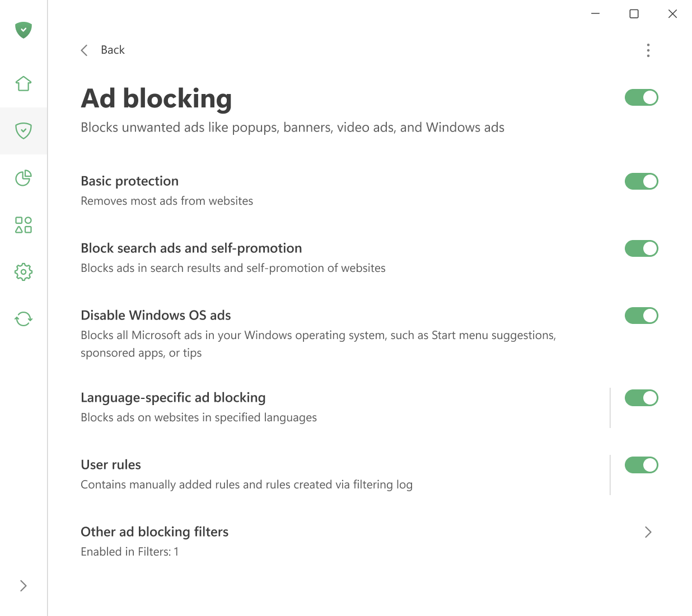Viewport: 692px width, 616px height.
Task: Select the Protection shield icon in sidebar
Action: (x=24, y=131)
